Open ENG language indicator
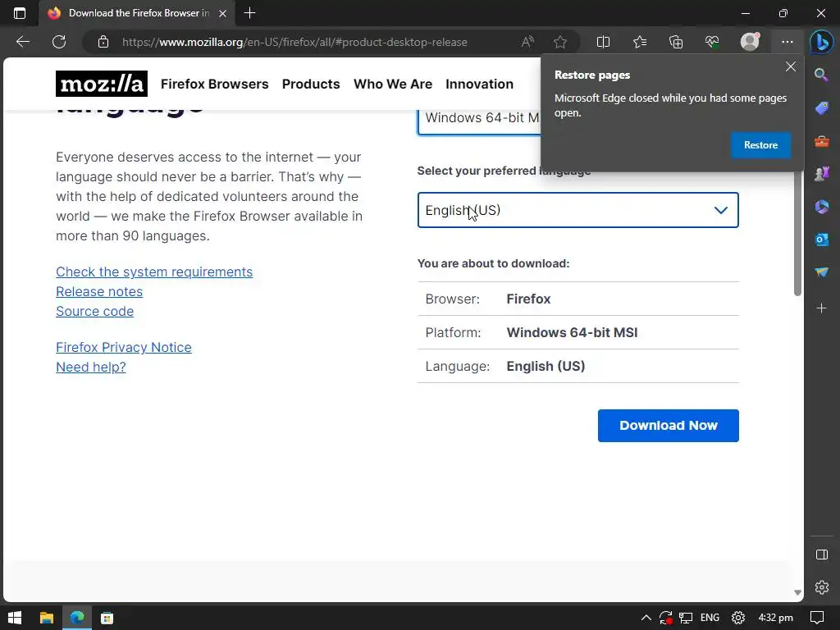 point(710,618)
